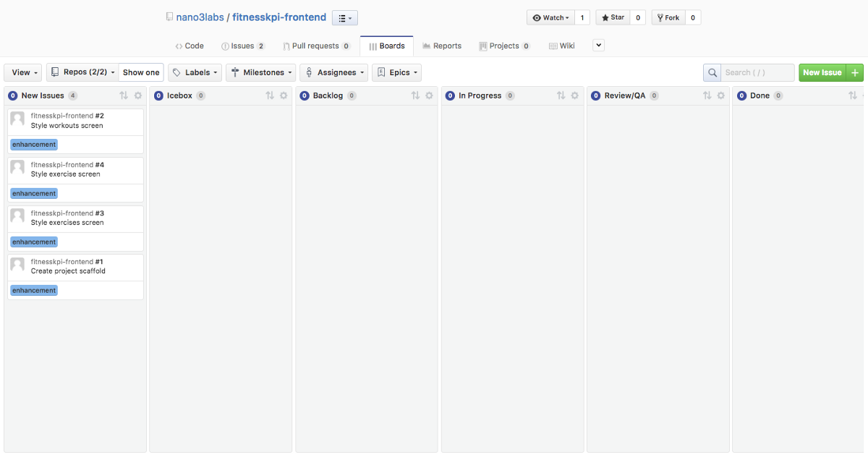Click enhancement label on Create project scaffold
This screenshot has height=455, width=868.
[34, 290]
